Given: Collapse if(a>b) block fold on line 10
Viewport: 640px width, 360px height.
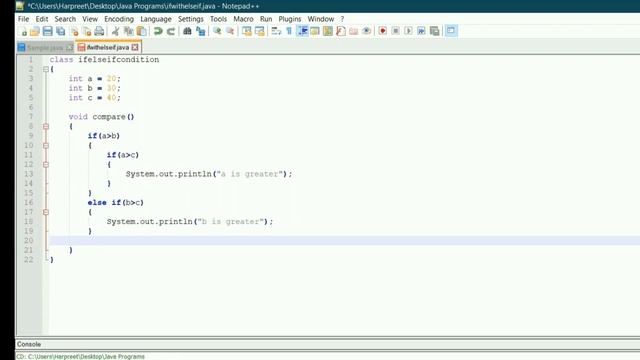Looking at the screenshot, I should click(46, 145).
